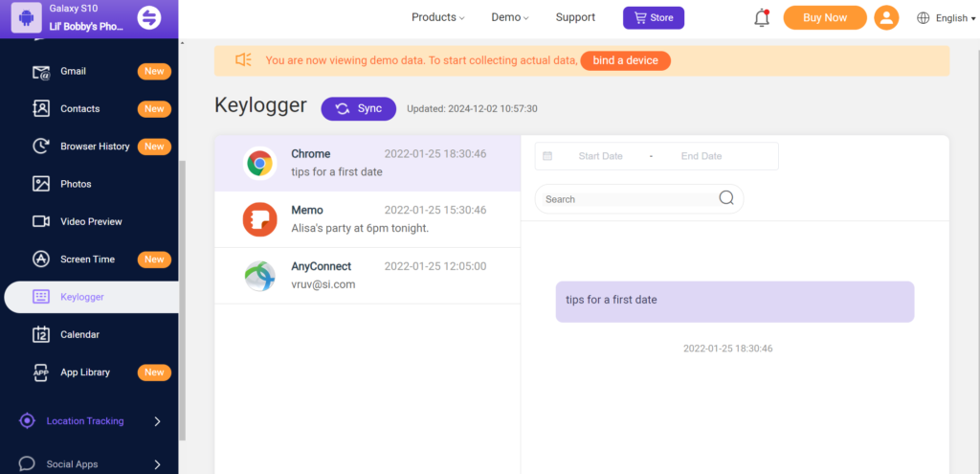
Task: Click the Android device icon
Action: point(26,17)
